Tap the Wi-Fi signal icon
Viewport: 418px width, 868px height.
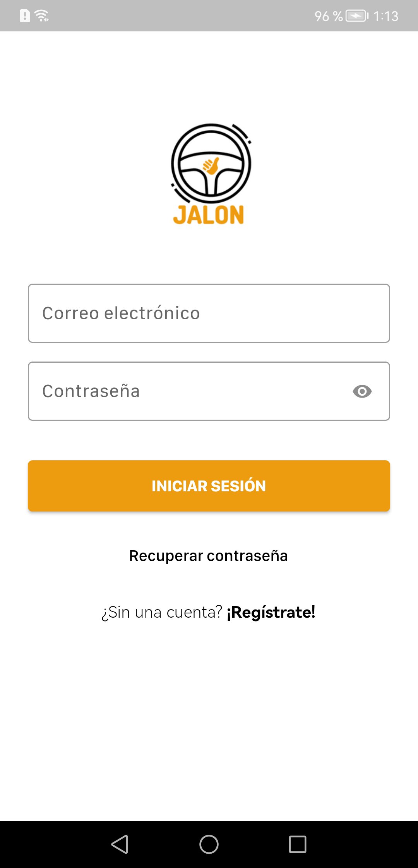[x=41, y=16]
